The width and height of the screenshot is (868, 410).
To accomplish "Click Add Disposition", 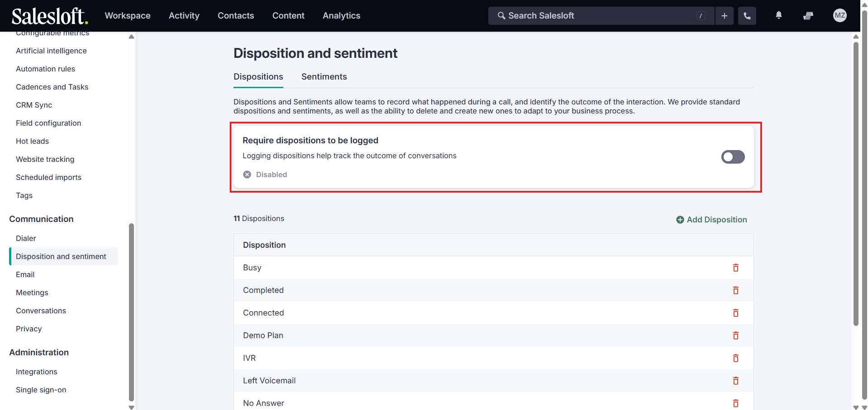I will pos(711,220).
